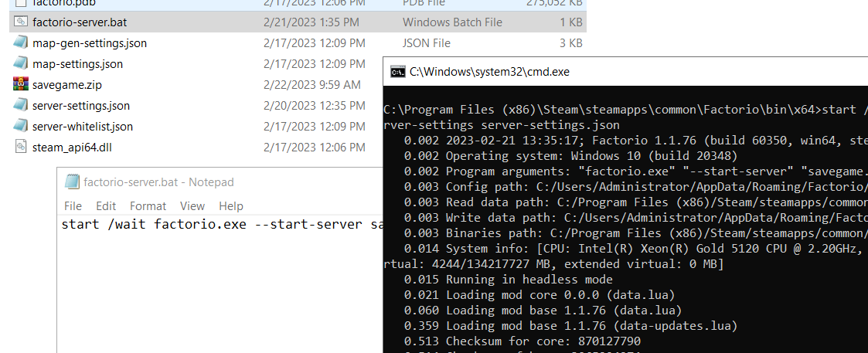868x353 pixels.
Task: Click the server-whitelist.json file icon
Action: click(x=20, y=126)
